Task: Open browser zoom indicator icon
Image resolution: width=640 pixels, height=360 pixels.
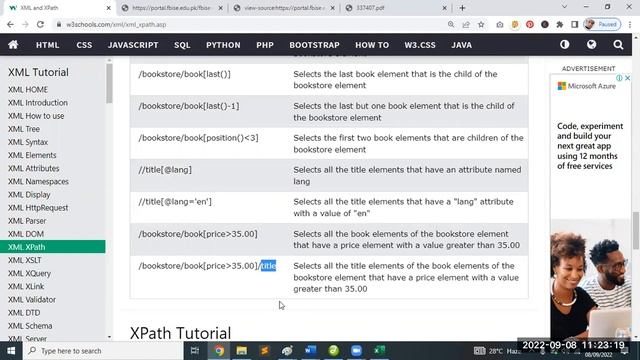Action: click(451, 24)
